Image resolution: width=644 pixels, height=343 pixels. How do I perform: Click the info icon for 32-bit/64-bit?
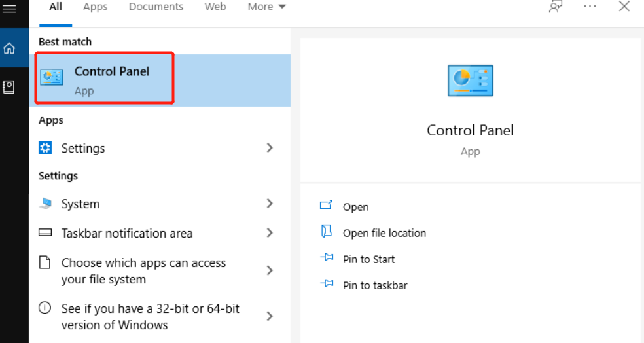point(45,308)
